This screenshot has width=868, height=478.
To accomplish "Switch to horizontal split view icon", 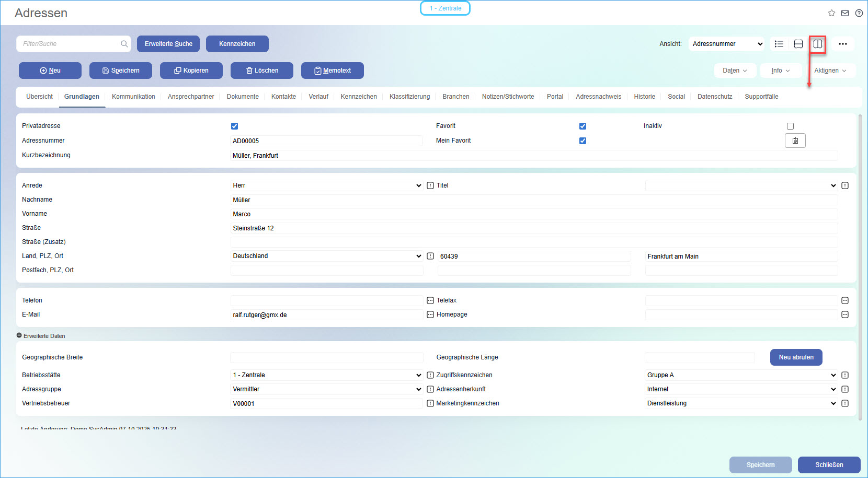I will point(798,44).
